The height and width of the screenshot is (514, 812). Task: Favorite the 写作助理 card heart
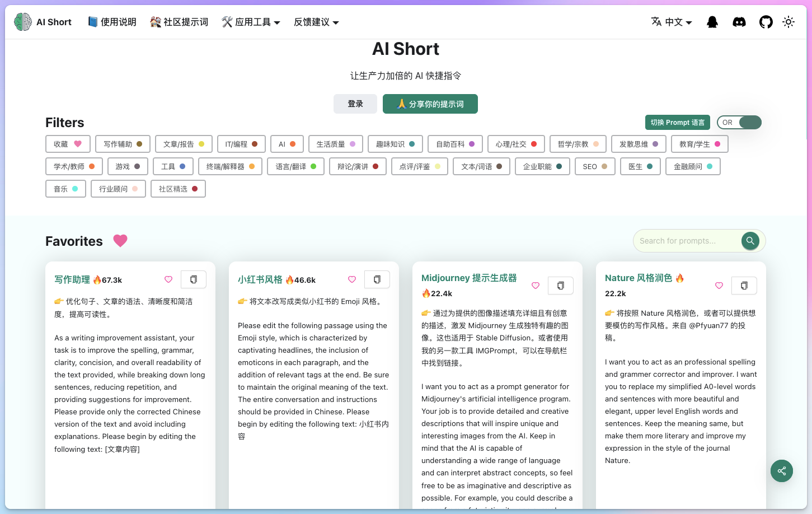point(168,279)
